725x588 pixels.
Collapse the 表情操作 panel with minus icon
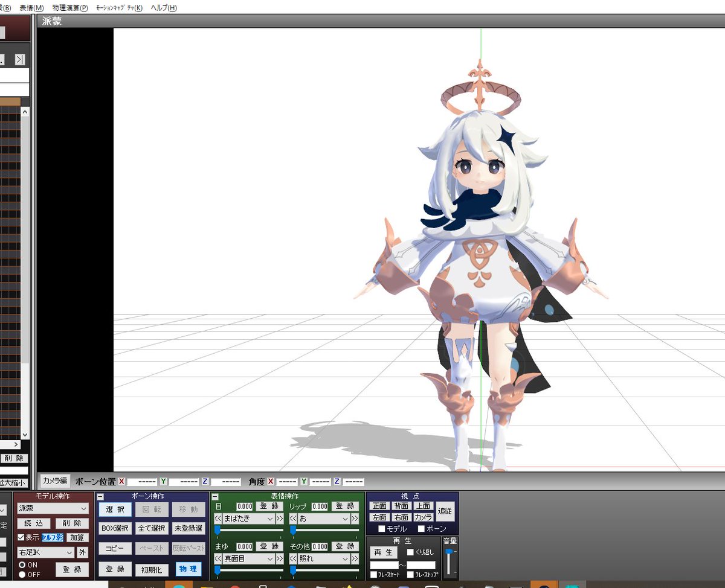214,496
